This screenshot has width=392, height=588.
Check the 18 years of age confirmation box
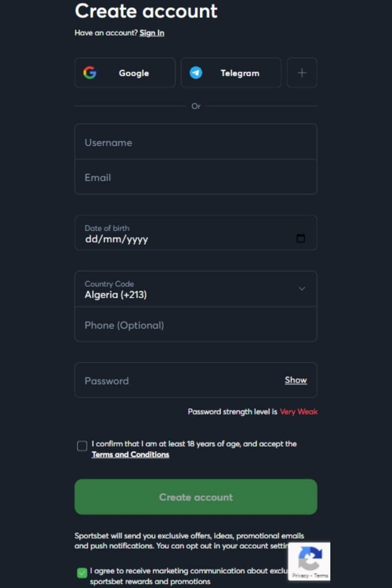82,445
